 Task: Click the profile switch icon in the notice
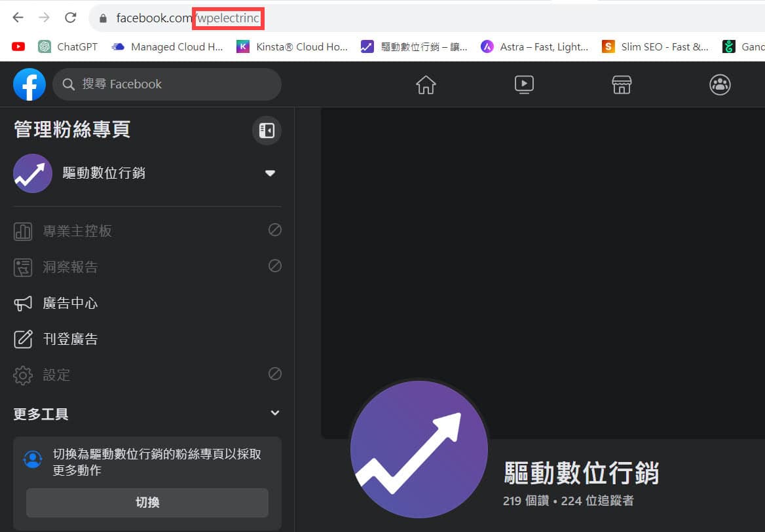pyautogui.click(x=33, y=459)
